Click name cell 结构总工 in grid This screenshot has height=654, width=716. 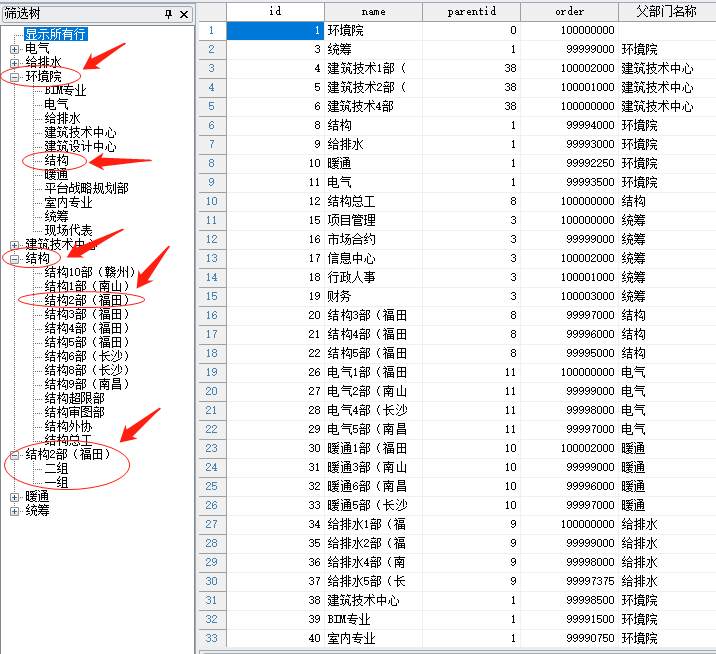coord(374,201)
